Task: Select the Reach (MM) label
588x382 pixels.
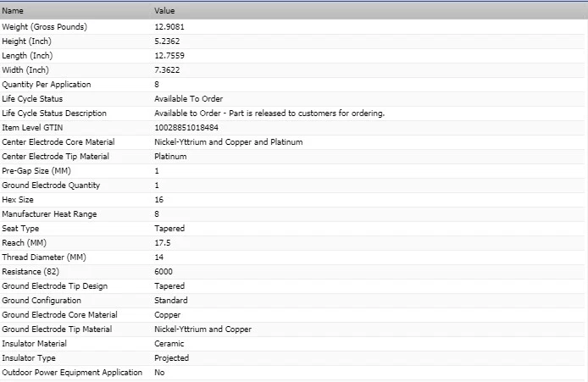Action: [x=24, y=242]
